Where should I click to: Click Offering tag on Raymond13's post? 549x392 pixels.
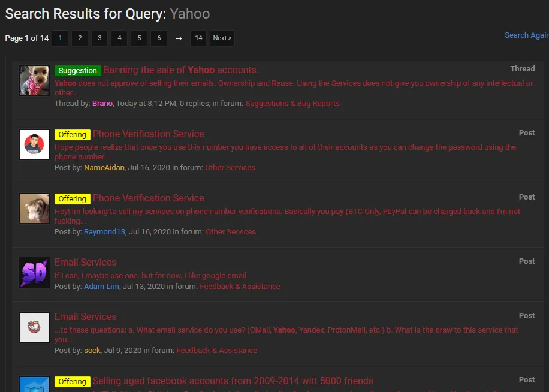(x=72, y=199)
